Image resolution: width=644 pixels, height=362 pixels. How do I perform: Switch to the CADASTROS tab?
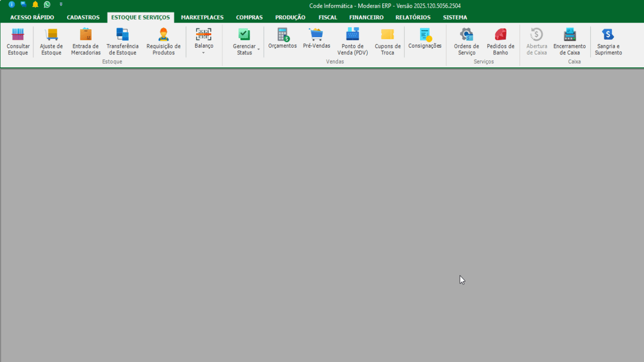84,17
